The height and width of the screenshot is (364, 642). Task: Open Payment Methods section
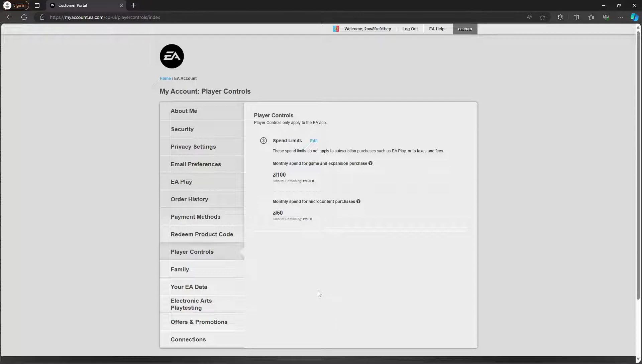pos(202,217)
